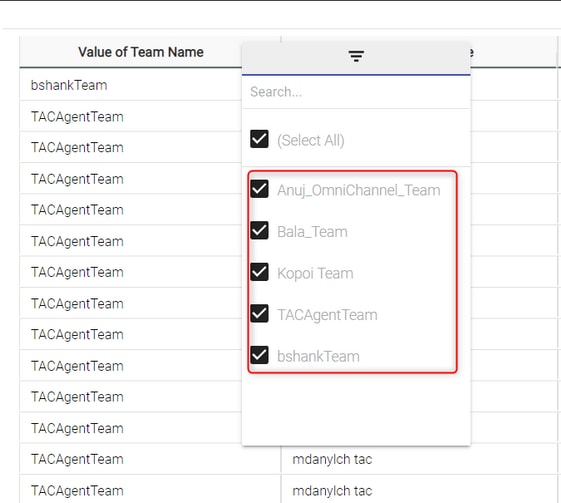
Task: Click the filter icon in popup header
Action: click(356, 56)
